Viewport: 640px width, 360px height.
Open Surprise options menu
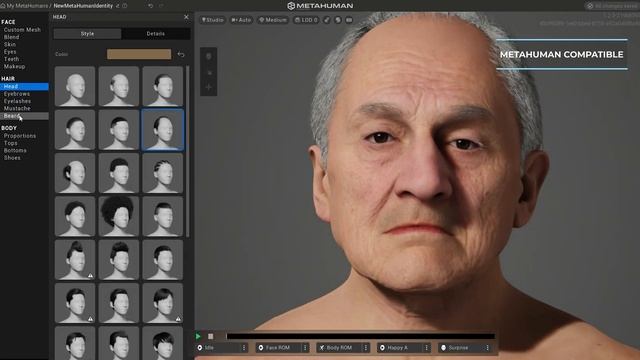(x=487, y=348)
